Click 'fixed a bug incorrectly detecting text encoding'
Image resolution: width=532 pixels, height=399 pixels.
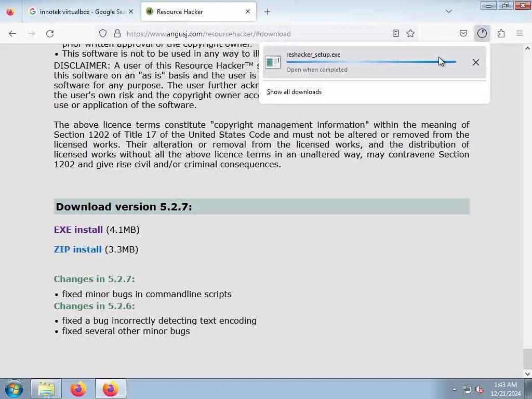click(159, 321)
